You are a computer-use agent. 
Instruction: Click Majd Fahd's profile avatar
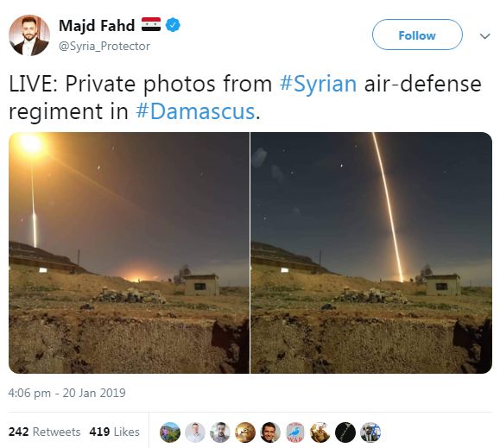(x=29, y=35)
